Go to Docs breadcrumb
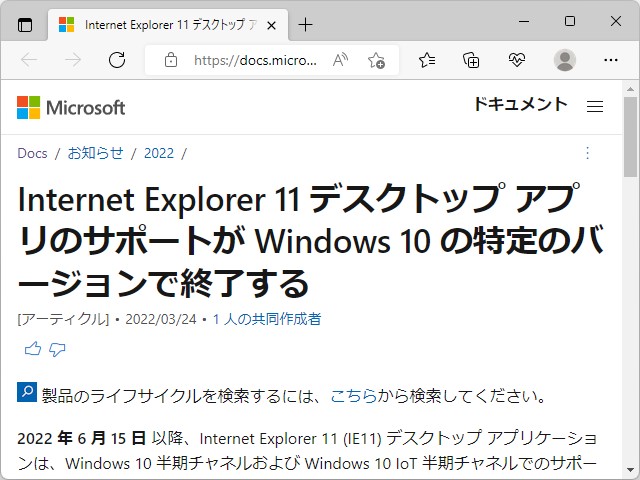The image size is (640, 480). coord(32,153)
